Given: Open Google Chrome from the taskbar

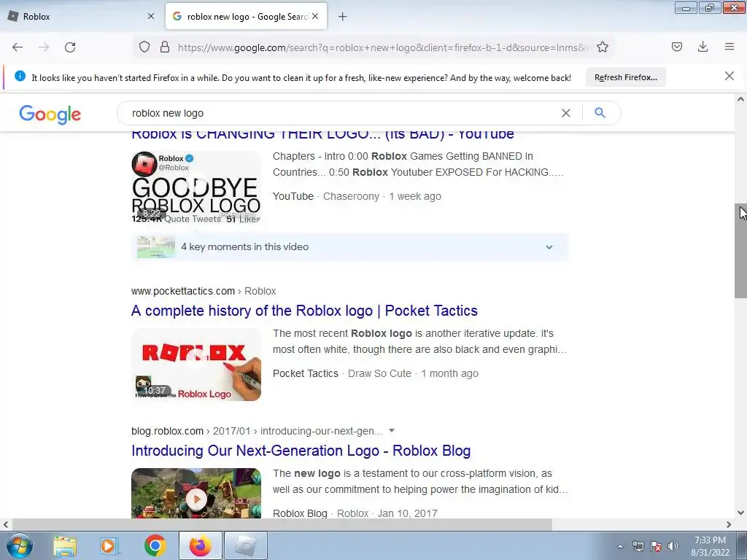Looking at the screenshot, I should pos(155,545).
